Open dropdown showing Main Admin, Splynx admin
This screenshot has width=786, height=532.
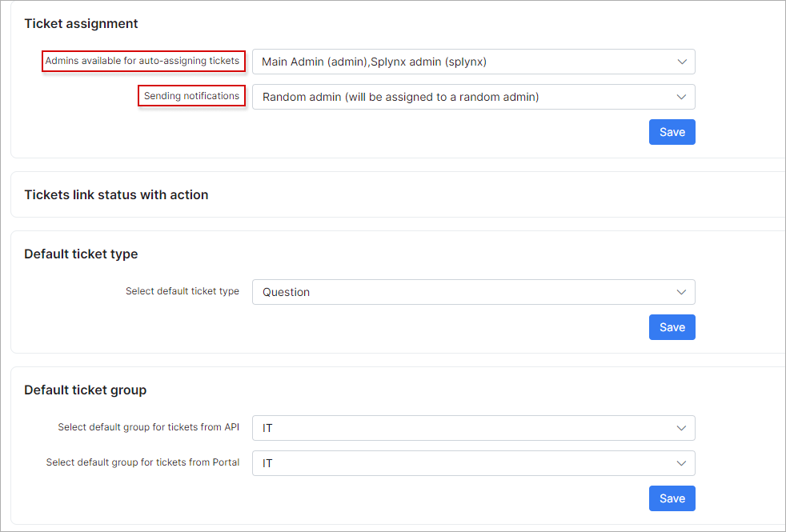(464, 62)
